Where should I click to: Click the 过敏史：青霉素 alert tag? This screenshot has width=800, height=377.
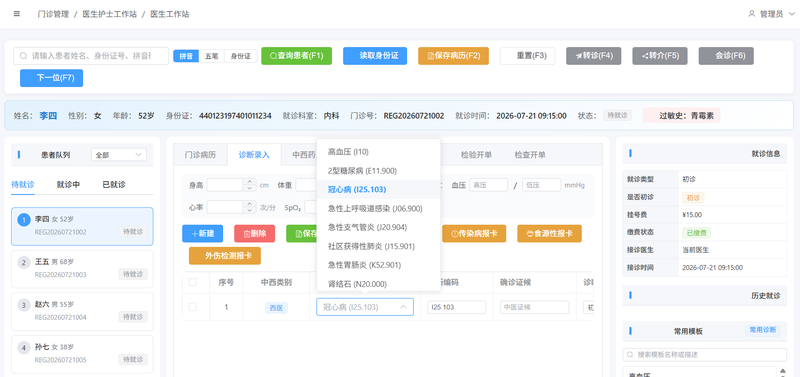point(682,115)
